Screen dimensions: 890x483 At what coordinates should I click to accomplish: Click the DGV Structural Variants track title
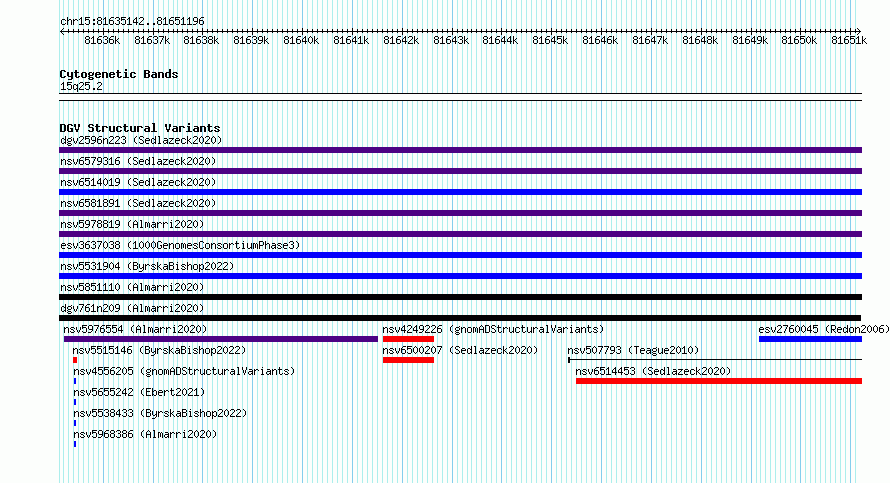(x=140, y=128)
